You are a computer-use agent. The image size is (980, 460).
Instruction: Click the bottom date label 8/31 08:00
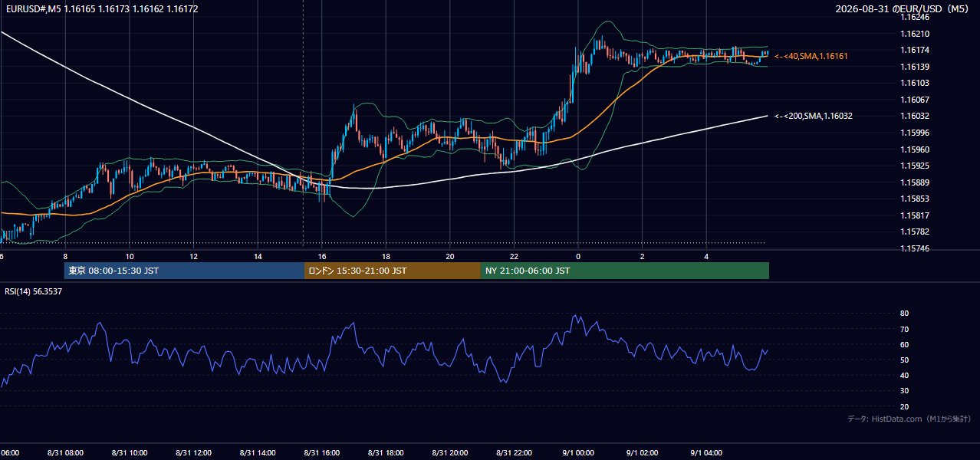point(65,452)
